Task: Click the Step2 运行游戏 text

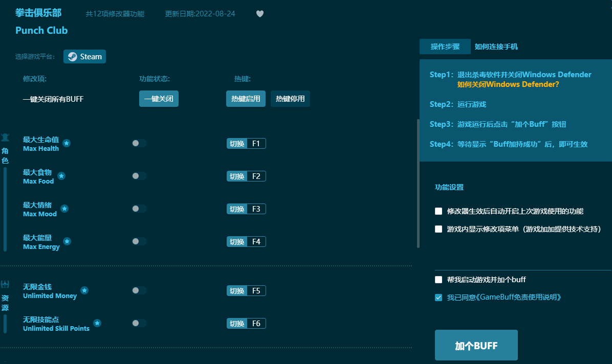Action: (458, 104)
